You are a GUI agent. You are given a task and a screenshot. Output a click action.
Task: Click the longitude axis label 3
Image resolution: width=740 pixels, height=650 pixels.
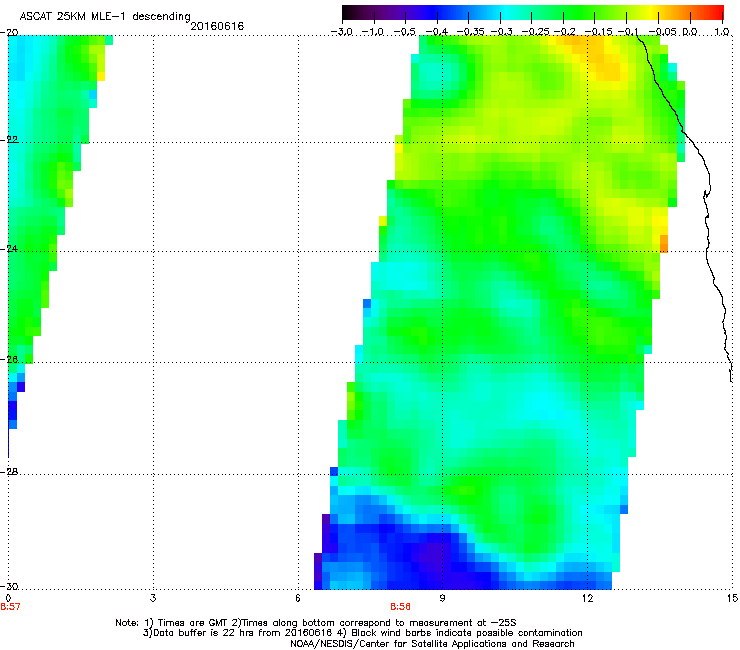click(153, 598)
